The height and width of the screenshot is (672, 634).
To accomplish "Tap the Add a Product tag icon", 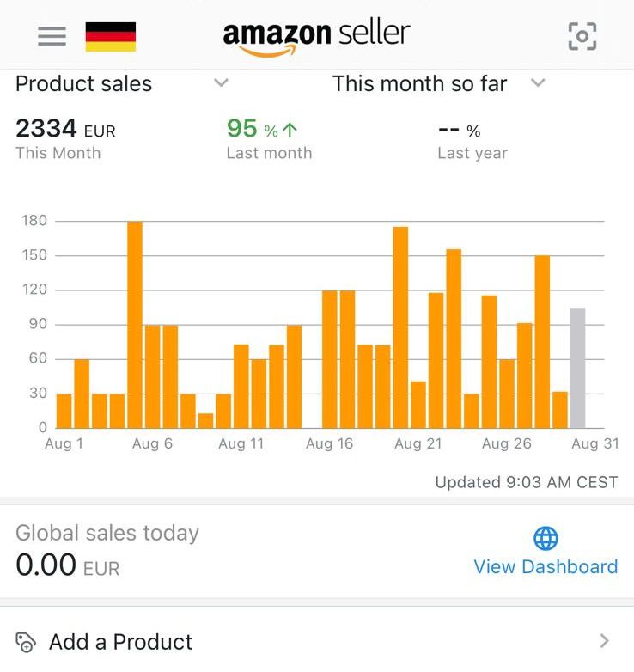I will click(26, 642).
